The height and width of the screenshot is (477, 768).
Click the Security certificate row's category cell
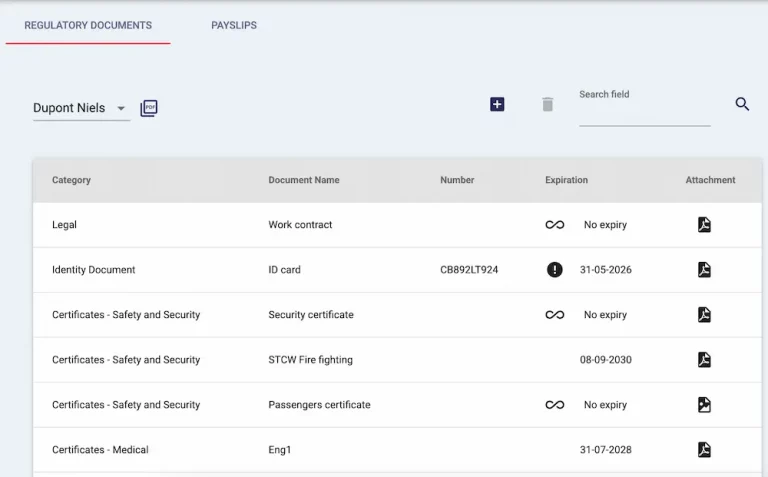click(126, 315)
